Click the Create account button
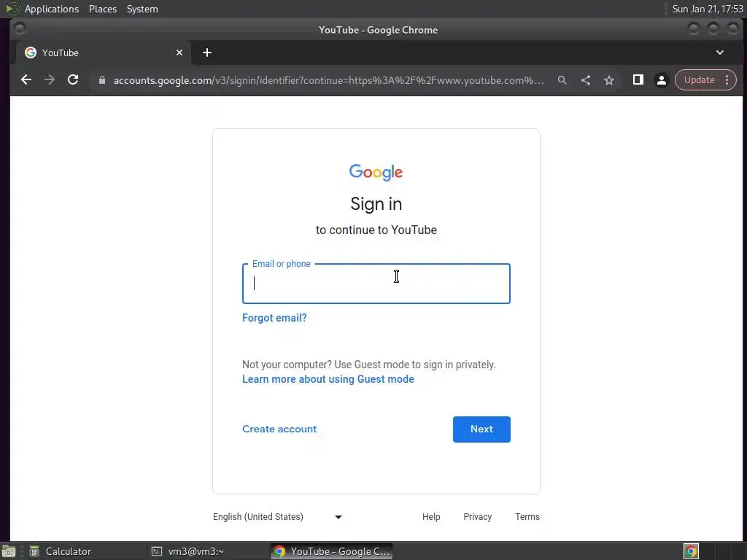 (x=279, y=429)
